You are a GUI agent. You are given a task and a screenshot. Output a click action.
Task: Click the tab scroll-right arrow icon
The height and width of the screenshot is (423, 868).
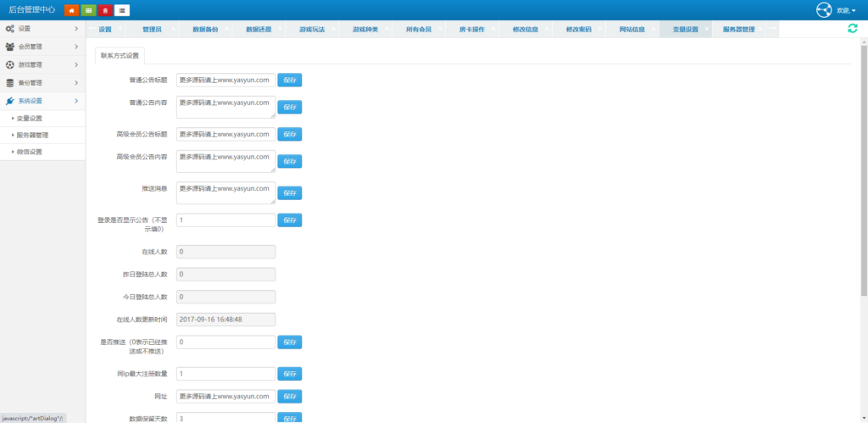[x=772, y=29]
